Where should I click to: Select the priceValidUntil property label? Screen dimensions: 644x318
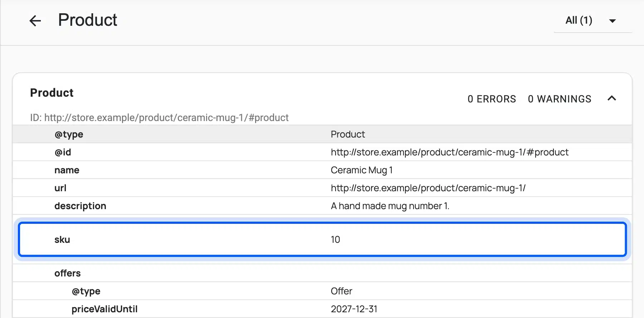pyautogui.click(x=104, y=309)
